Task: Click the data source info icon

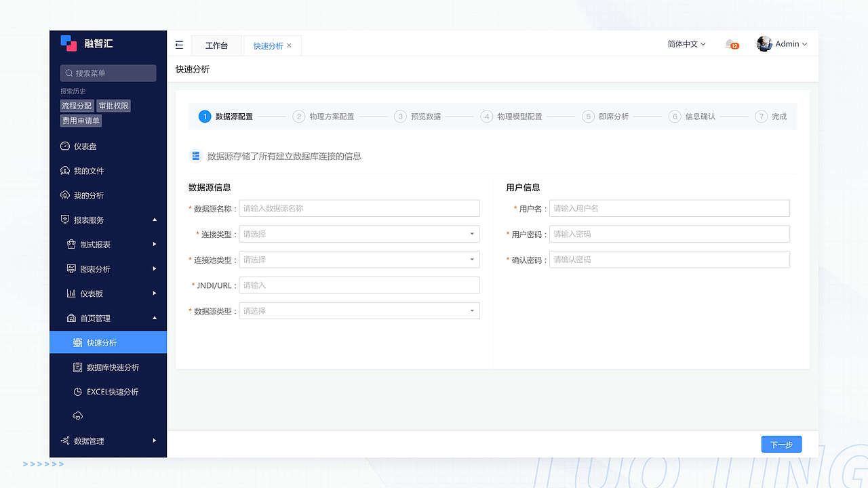Action: click(195, 156)
